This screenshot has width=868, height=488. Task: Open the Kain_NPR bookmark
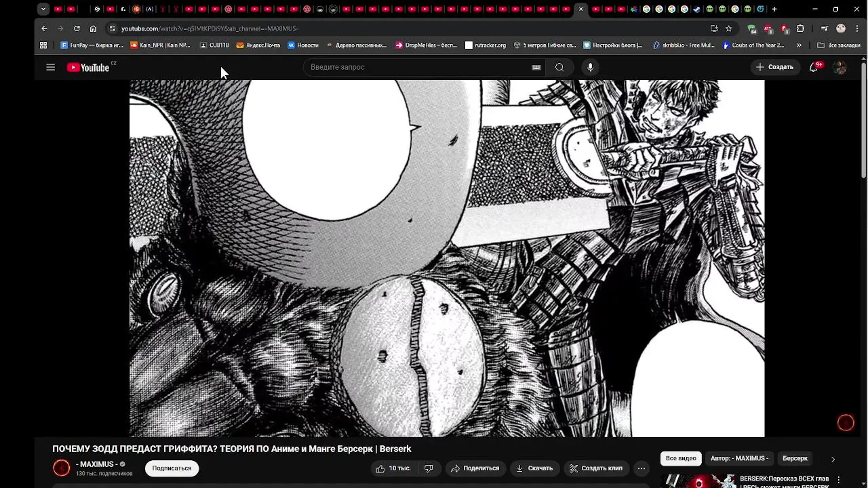click(x=160, y=45)
